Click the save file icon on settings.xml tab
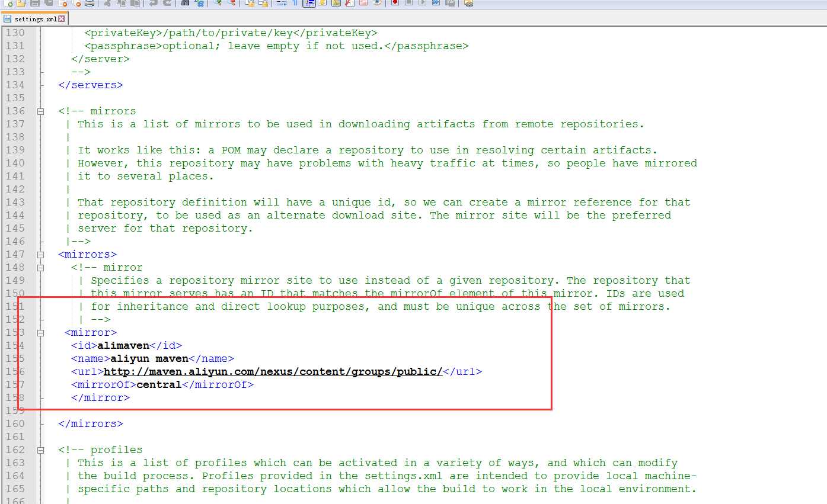 click(x=8, y=19)
